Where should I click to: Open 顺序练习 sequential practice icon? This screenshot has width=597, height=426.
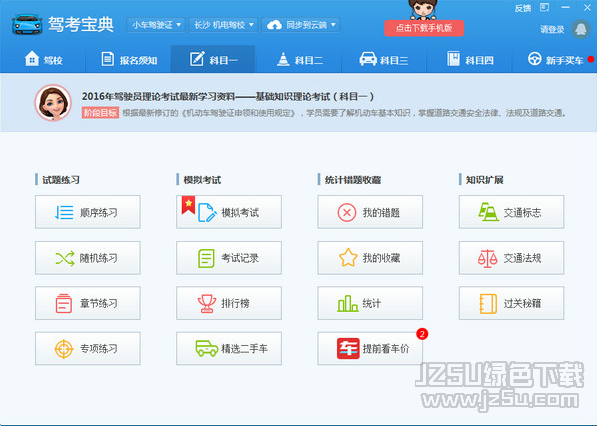pos(64,212)
